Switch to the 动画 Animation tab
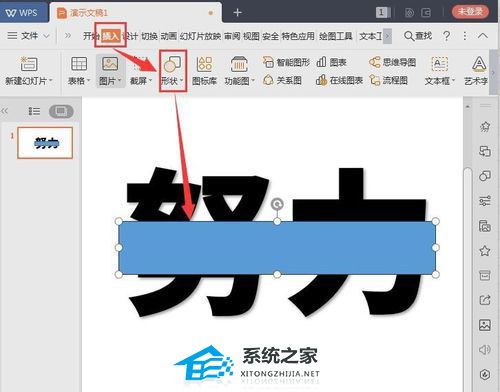Screen dimensions: 500x392 pos(169,36)
